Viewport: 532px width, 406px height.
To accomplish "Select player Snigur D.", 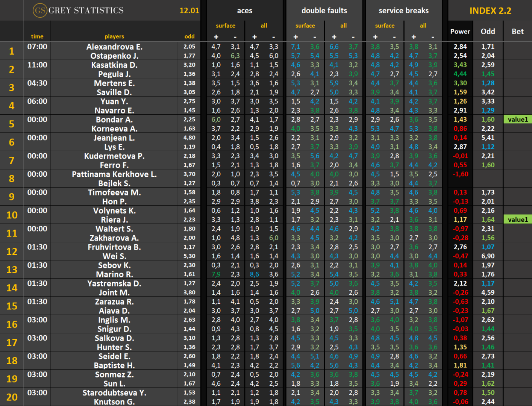I will coord(114,329).
